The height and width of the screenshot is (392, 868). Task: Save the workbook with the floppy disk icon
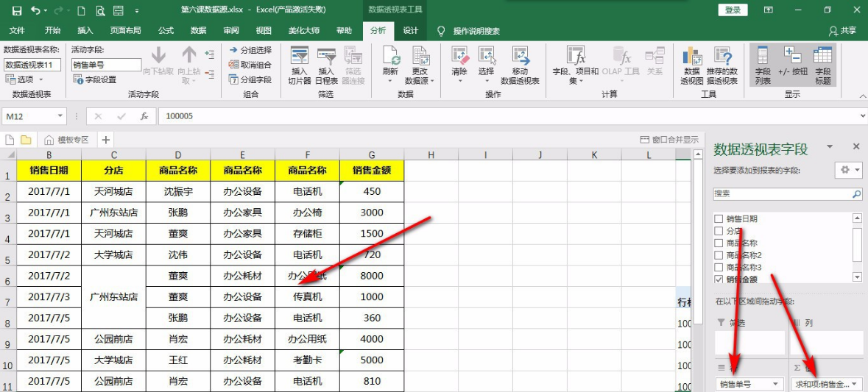point(17,10)
